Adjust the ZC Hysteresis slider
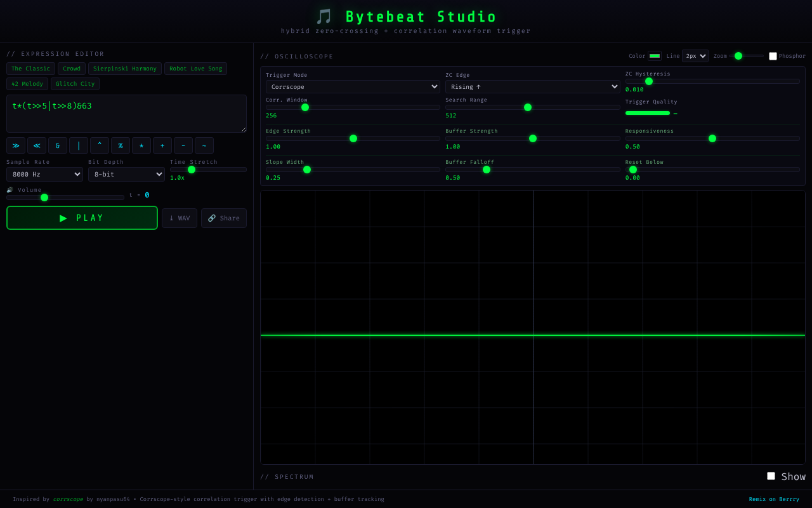Screen dimensions: 812x508 tap(712, 81)
